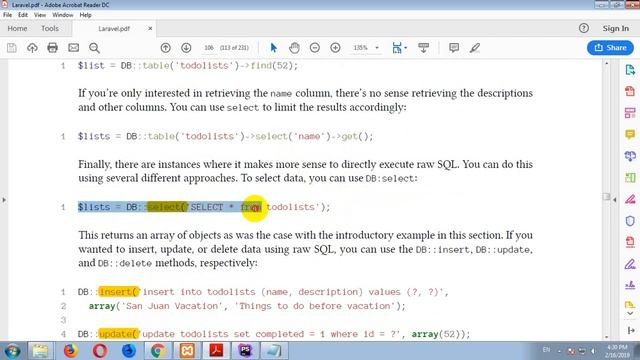Select the Highlight pen tool
640x360 pixels.
(x=474, y=48)
